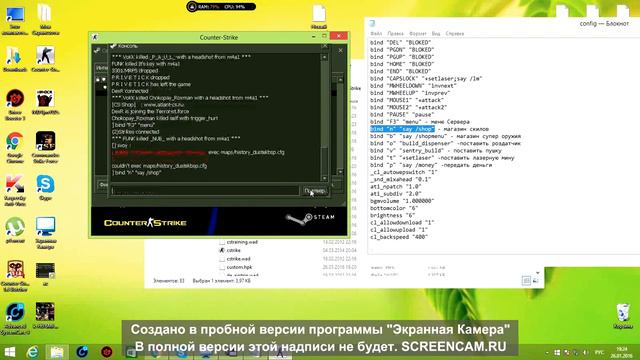The image size is (640, 360).
Task: Open Файл menu in Notepad
Action: pyautogui.click(x=376, y=33)
